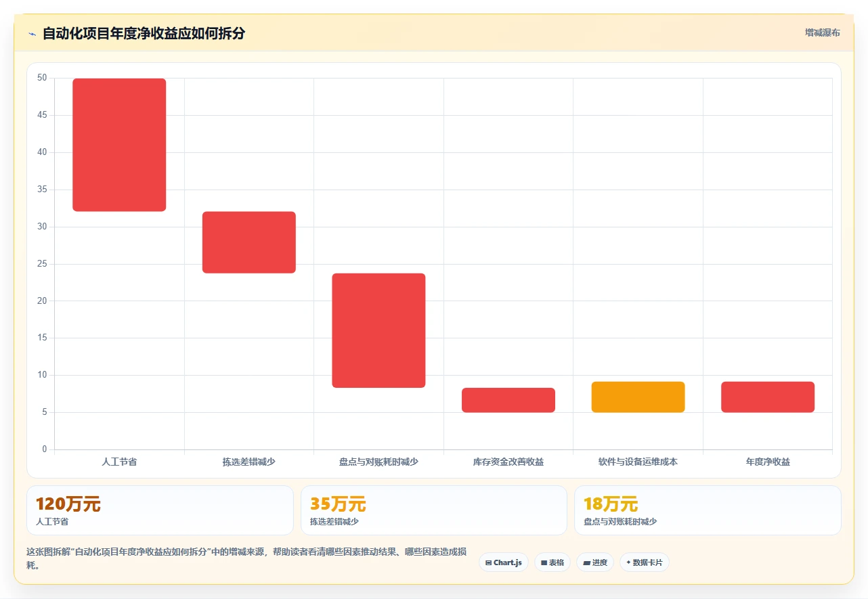Select the 人工节省 red bar
Screen dimensions: 868x599
[x=119, y=145]
